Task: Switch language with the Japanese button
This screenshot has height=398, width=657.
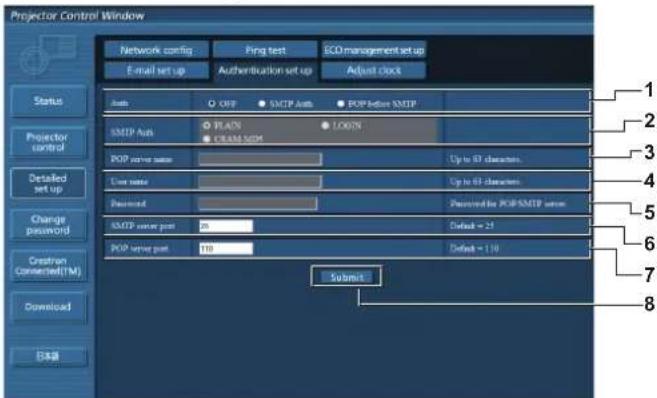Action: coord(49,357)
